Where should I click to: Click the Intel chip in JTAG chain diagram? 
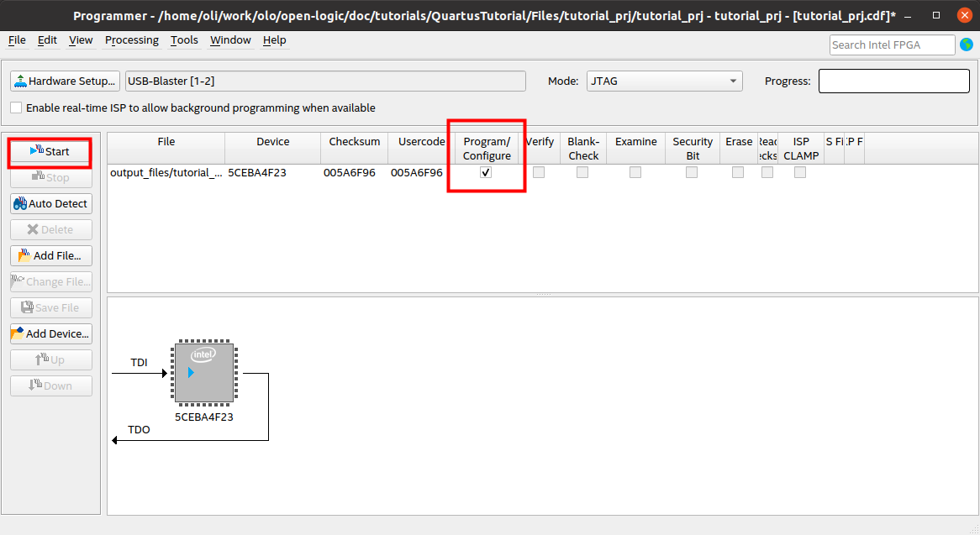(x=204, y=373)
